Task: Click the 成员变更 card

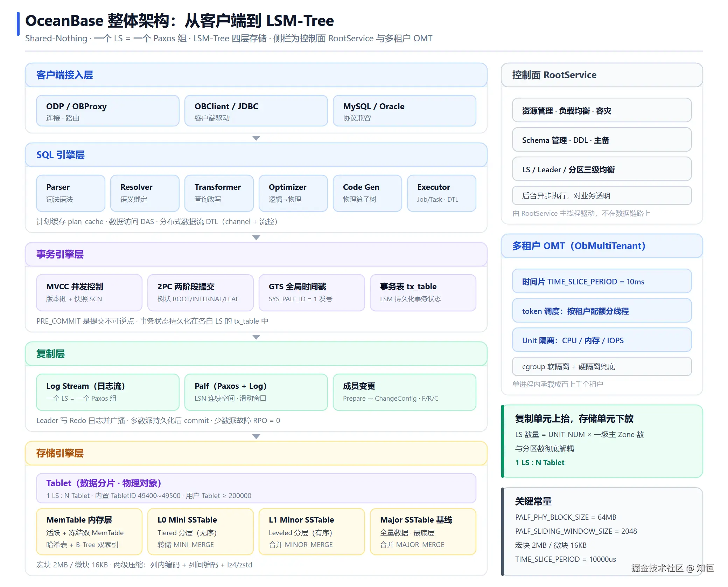Action: (405, 392)
